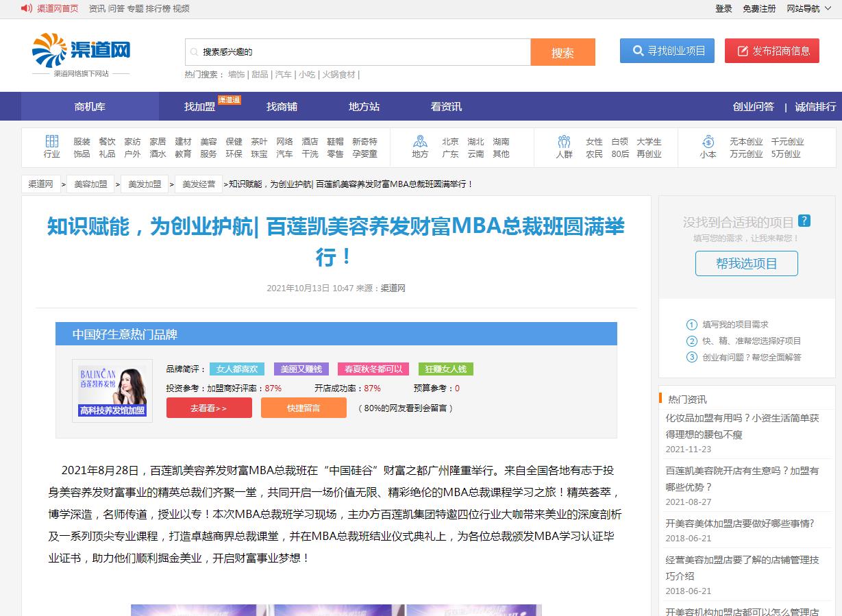This screenshot has width=842, height=616.
Task: Click the blue question mark icon
Action: pos(804,221)
